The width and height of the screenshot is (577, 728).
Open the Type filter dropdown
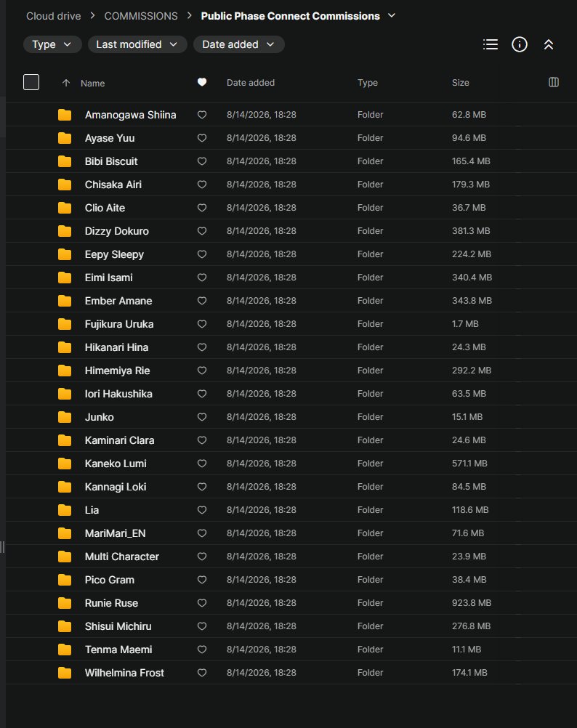pos(52,44)
